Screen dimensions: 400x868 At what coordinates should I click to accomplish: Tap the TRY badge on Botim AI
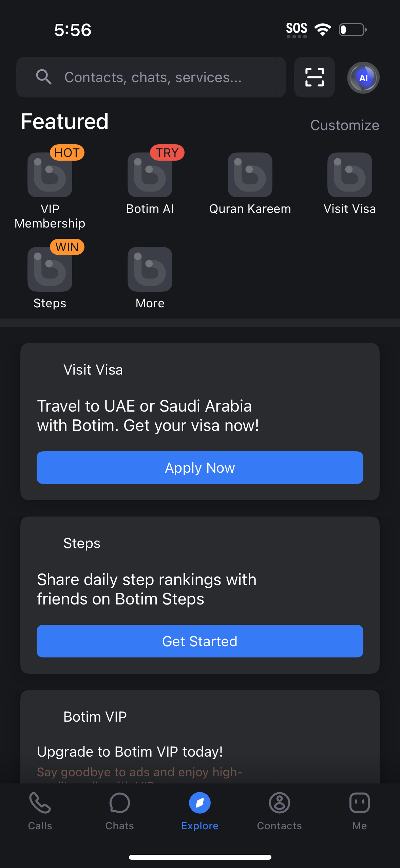pos(167,152)
